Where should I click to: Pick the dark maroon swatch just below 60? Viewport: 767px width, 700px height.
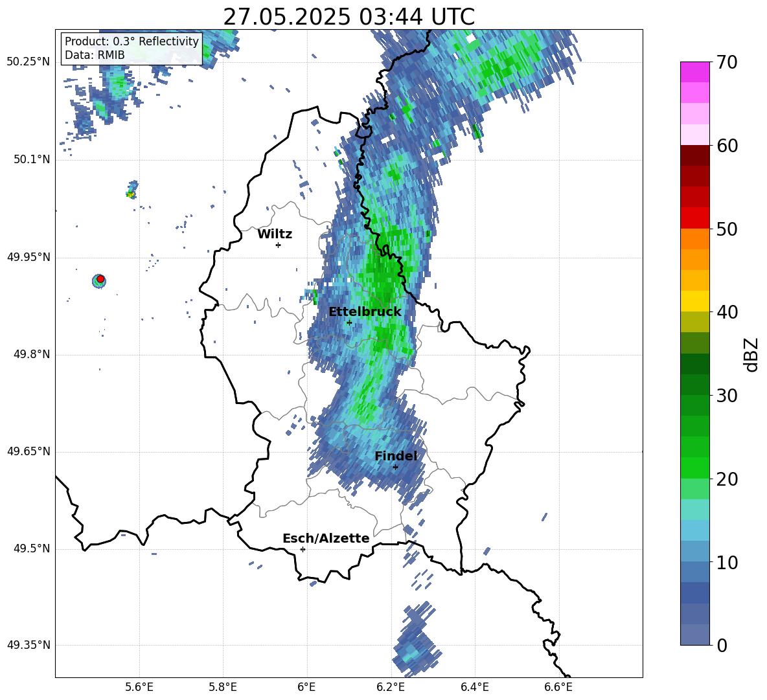coord(694,155)
